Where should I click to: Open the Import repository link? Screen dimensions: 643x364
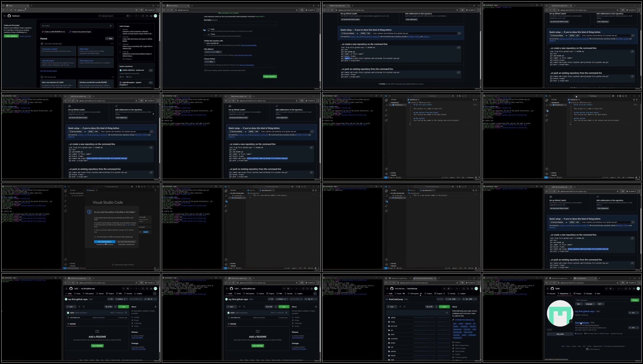[x=25, y=36]
